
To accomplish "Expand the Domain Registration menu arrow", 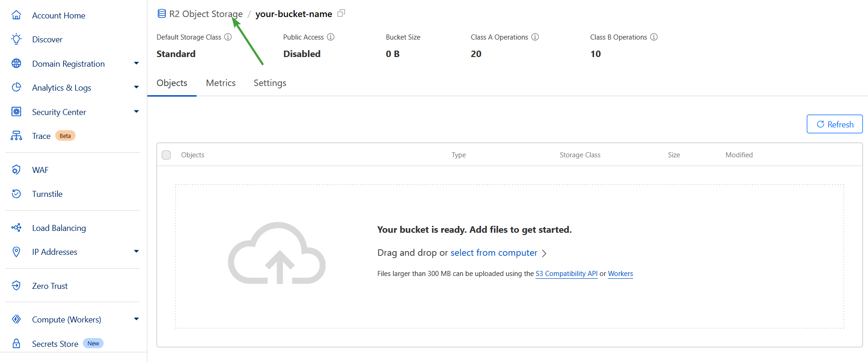I will pyautogui.click(x=136, y=63).
